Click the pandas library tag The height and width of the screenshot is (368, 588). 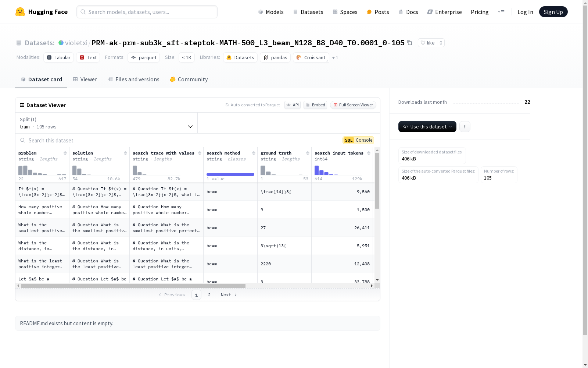[x=275, y=57]
